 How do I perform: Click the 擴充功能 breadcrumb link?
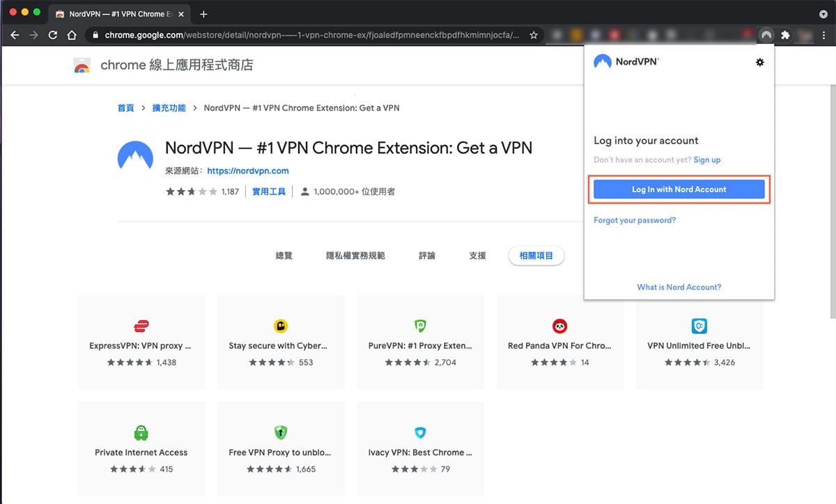point(169,108)
